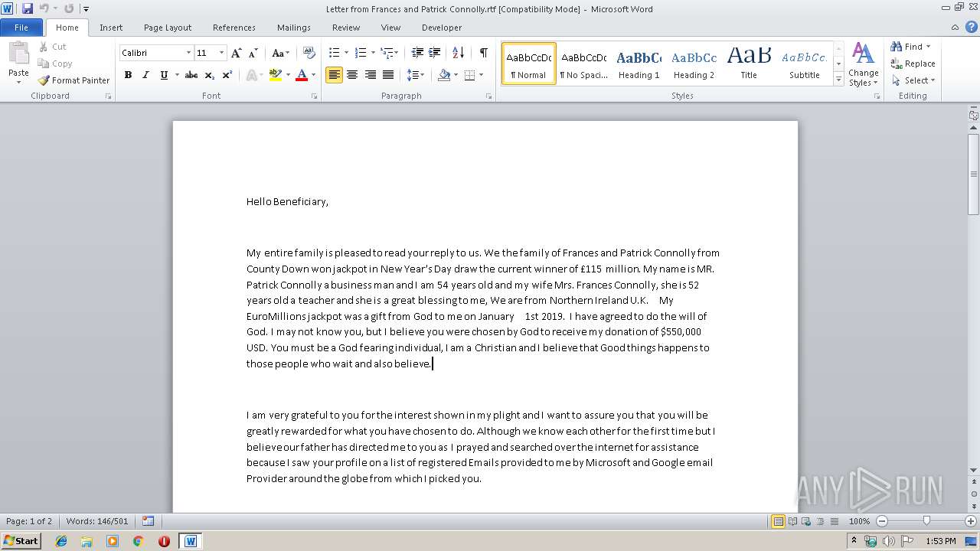Switch to Print Layout view

click(779, 521)
